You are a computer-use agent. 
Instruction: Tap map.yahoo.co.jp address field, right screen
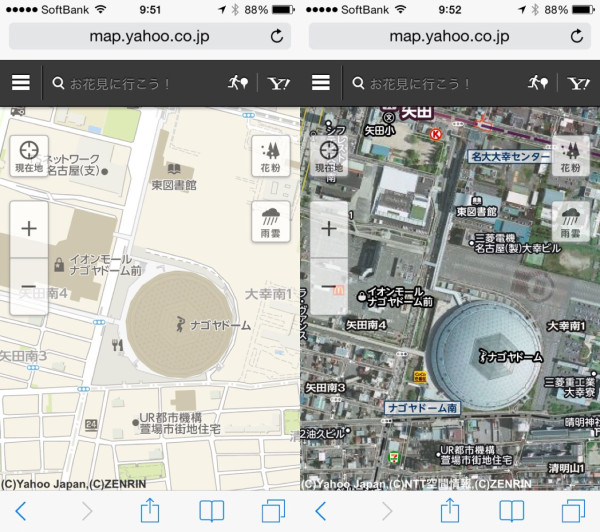click(x=450, y=36)
